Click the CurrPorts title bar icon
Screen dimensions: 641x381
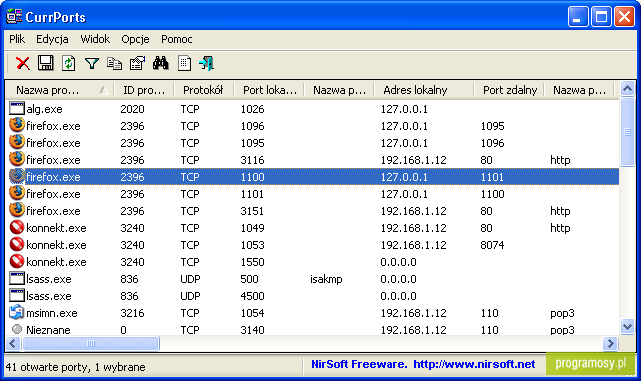click(x=14, y=16)
